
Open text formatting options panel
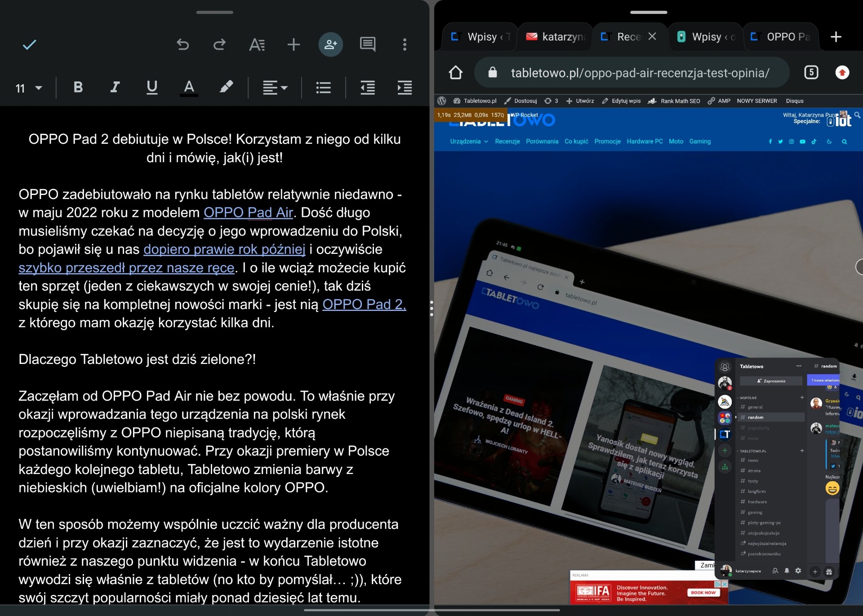point(257,44)
